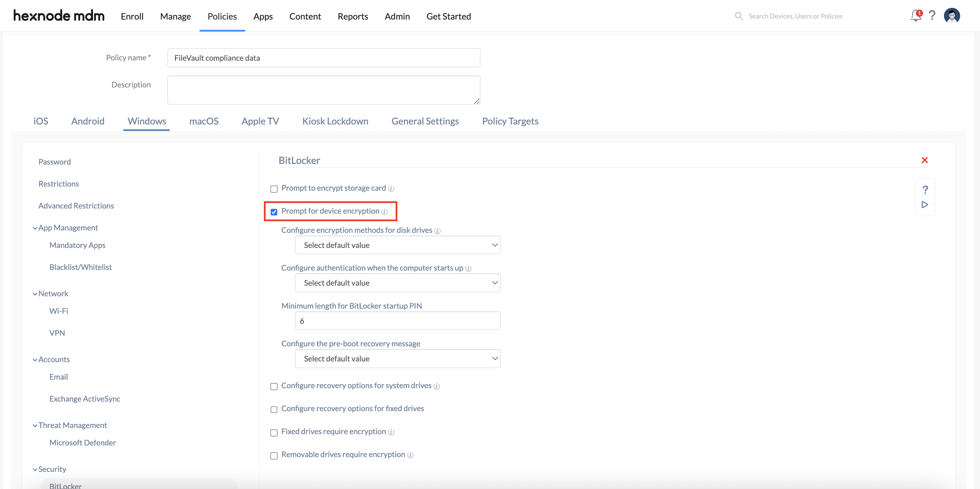Open Policy Targets tab
The height and width of the screenshot is (489, 980).
[x=510, y=121]
